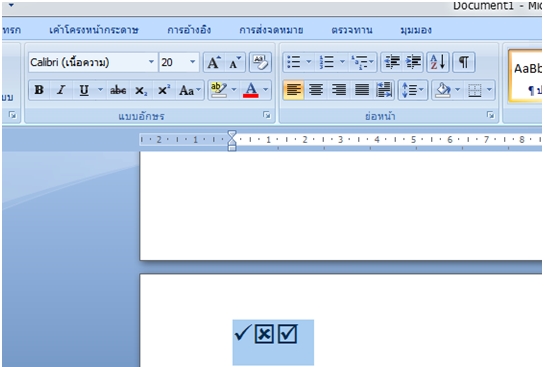Open the font size 20 dropdown
The width and height of the screenshot is (546, 367).
(x=193, y=62)
